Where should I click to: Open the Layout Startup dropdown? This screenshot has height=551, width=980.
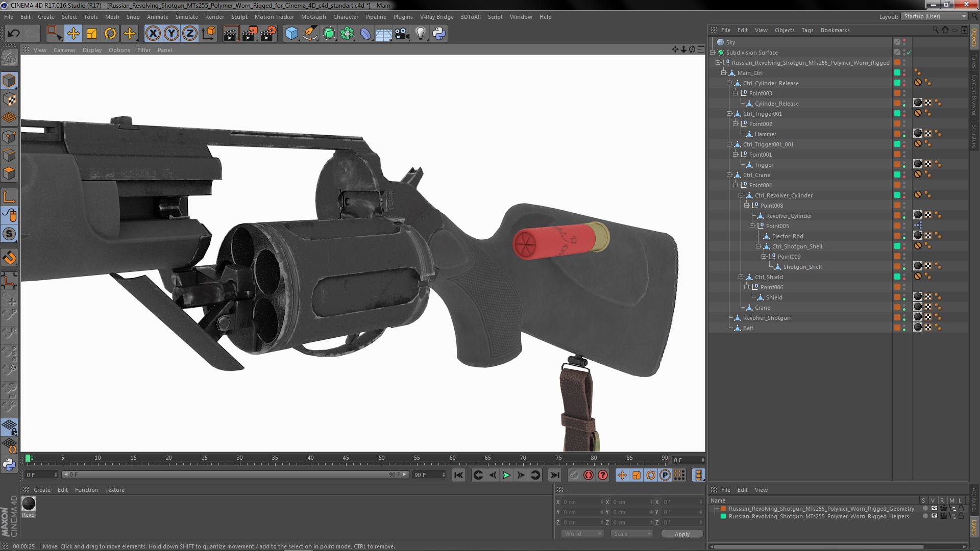click(934, 16)
